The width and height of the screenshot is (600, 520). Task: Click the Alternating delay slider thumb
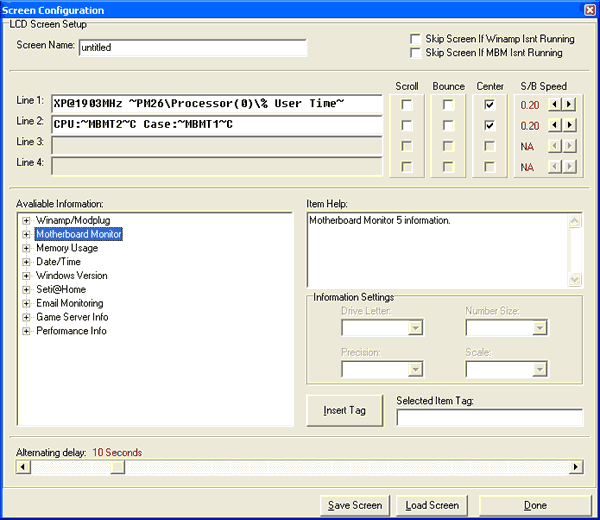point(117,467)
